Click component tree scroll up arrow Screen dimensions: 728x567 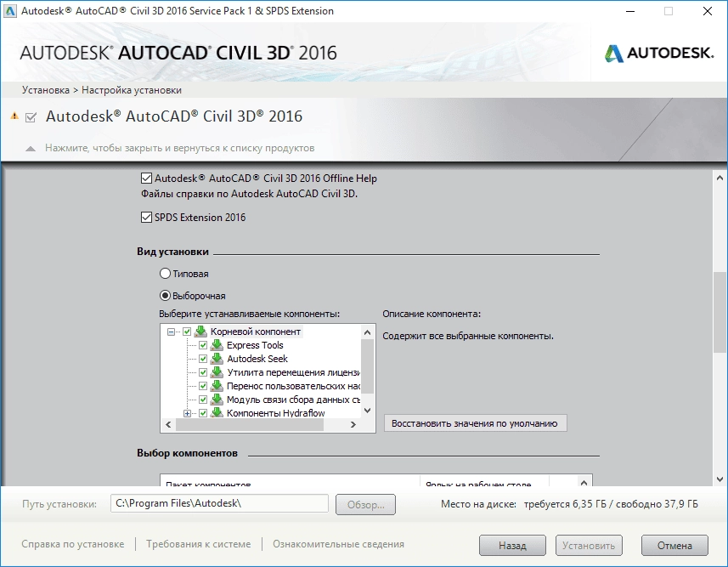[x=367, y=332]
